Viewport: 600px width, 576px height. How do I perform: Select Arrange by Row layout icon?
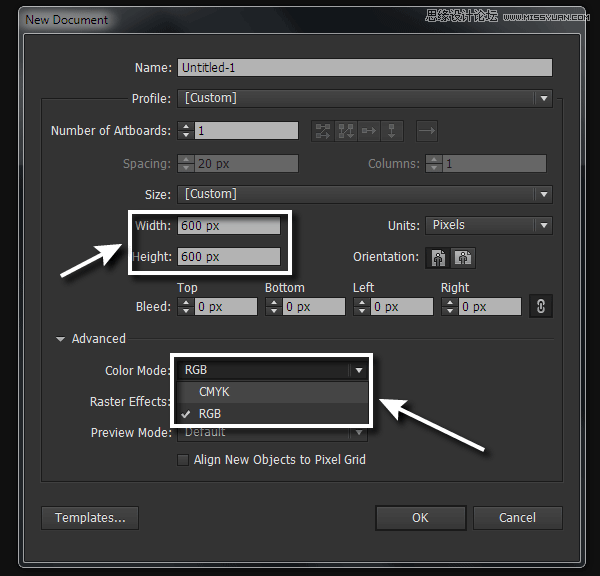click(x=370, y=130)
